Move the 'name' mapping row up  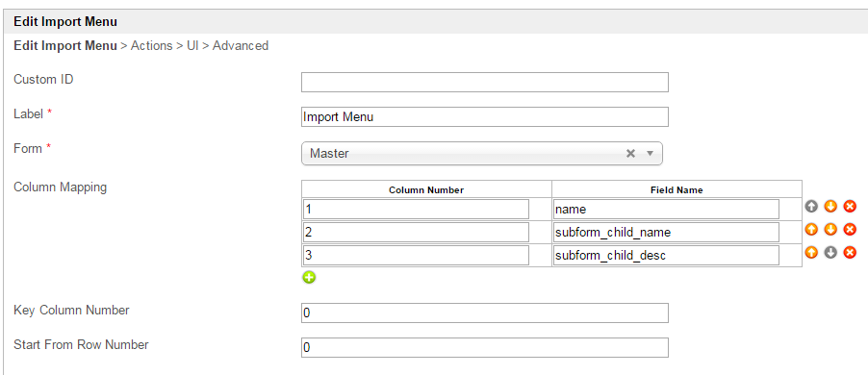811,207
